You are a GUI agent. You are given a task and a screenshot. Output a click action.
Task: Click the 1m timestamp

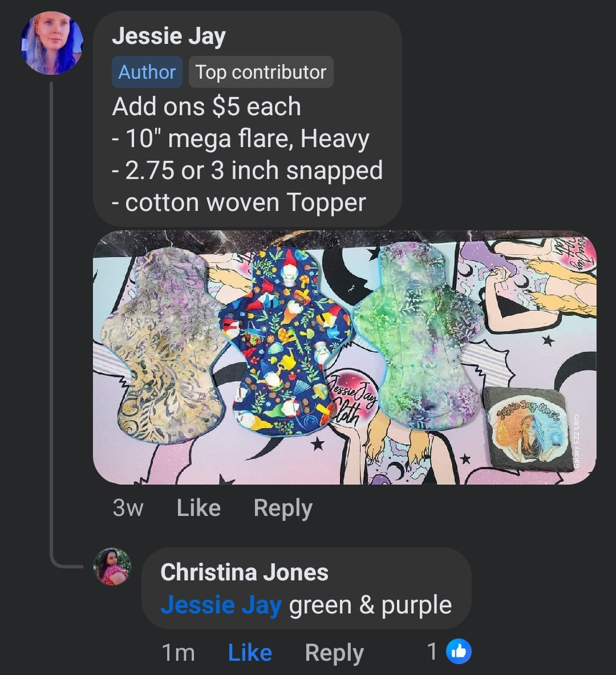pos(178,652)
